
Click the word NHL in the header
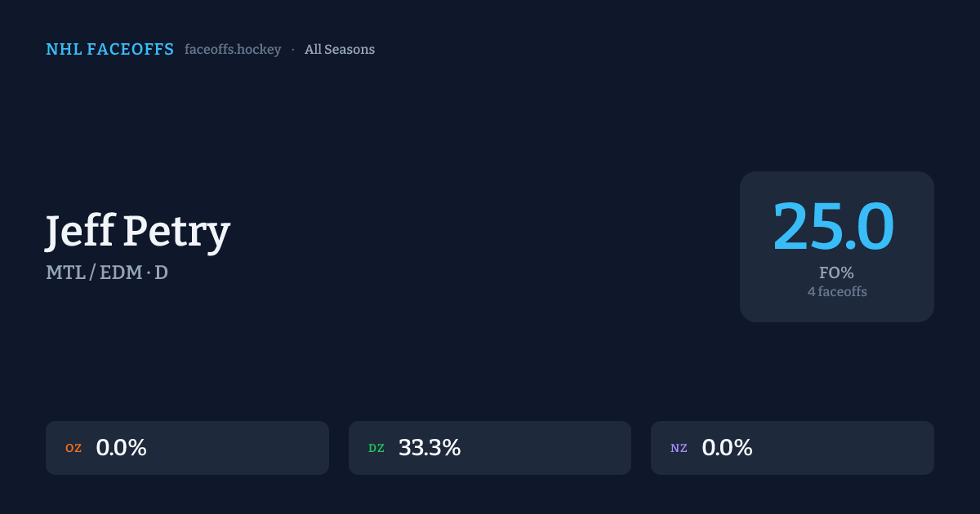coord(64,50)
